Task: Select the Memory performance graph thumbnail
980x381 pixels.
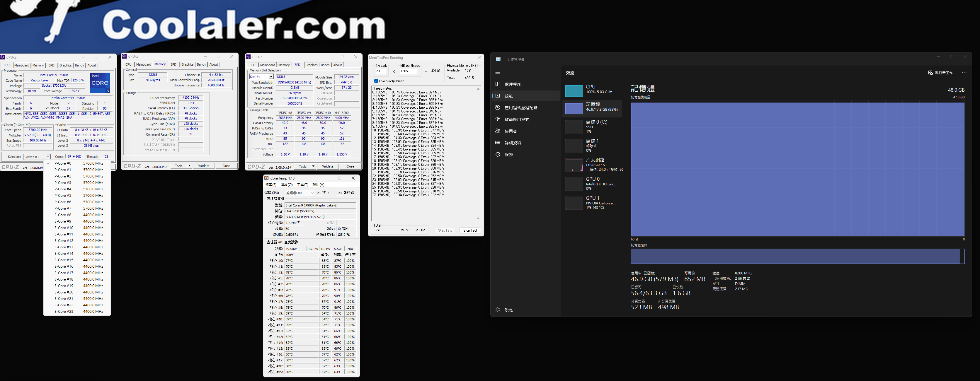Action: click(x=574, y=108)
